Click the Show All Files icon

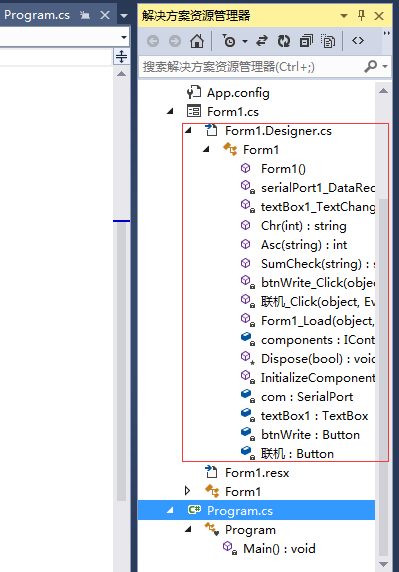click(x=328, y=41)
